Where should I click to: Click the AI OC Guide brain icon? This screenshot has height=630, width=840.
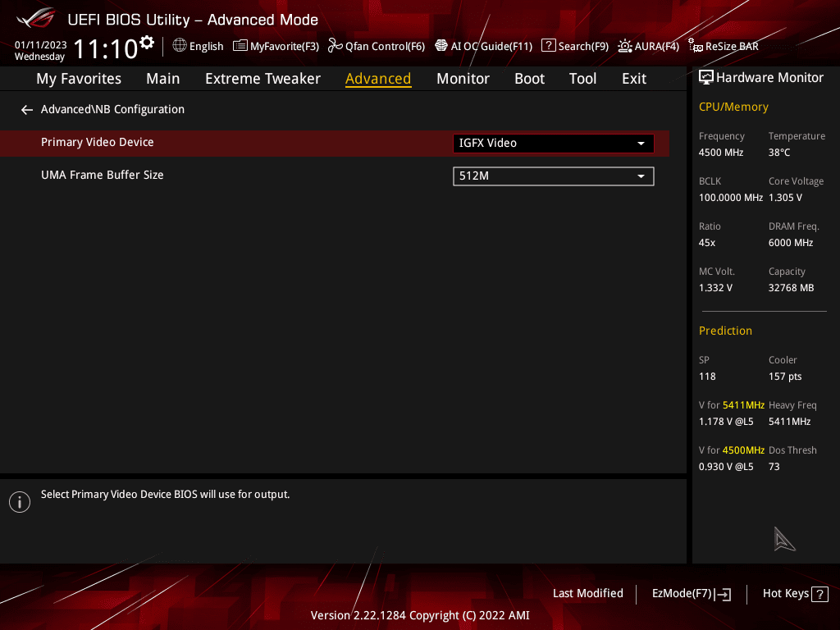441,46
